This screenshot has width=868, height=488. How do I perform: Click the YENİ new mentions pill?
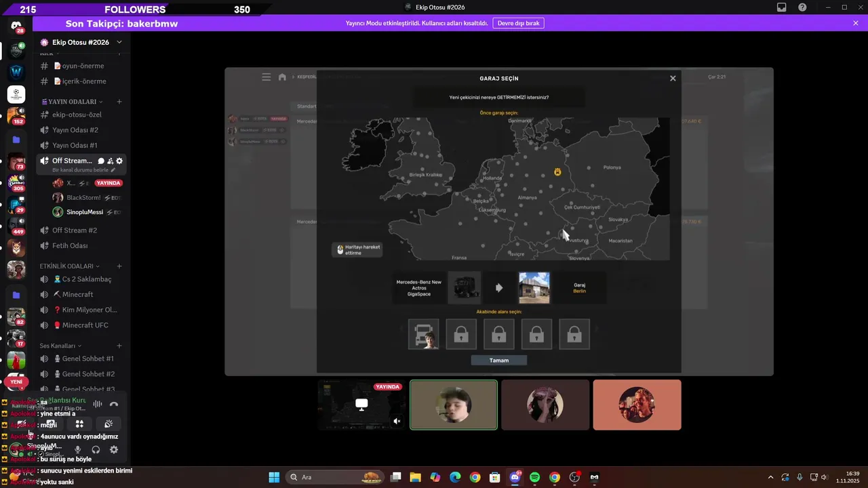(x=16, y=382)
